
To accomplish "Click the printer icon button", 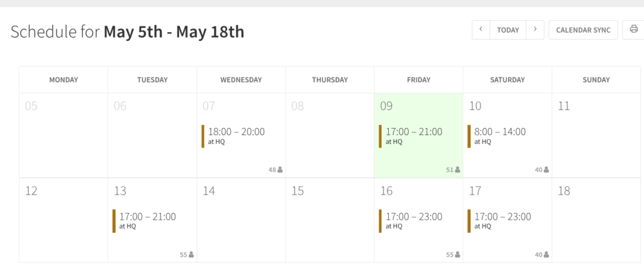I will pyautogui.click(x=633, y=30).
